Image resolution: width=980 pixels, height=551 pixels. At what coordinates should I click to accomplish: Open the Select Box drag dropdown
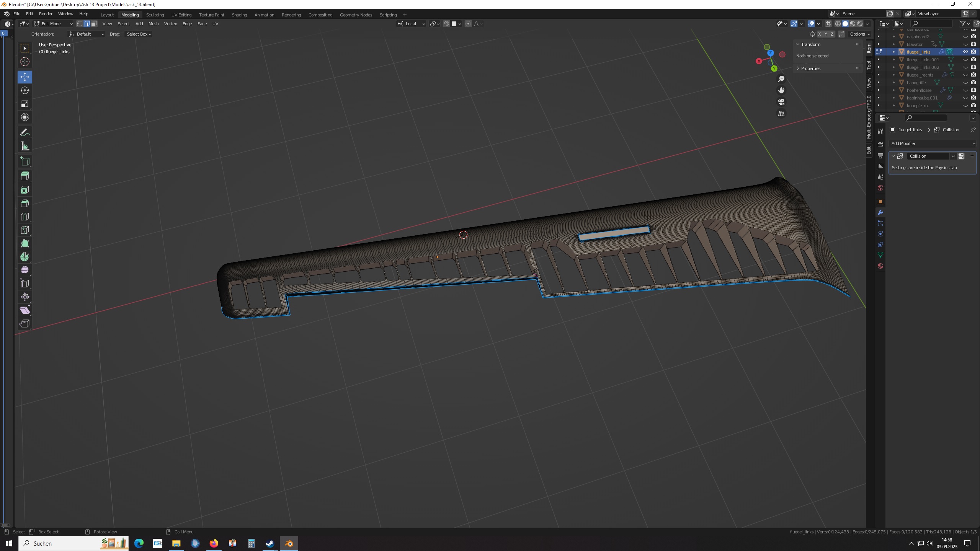point(139,34)
